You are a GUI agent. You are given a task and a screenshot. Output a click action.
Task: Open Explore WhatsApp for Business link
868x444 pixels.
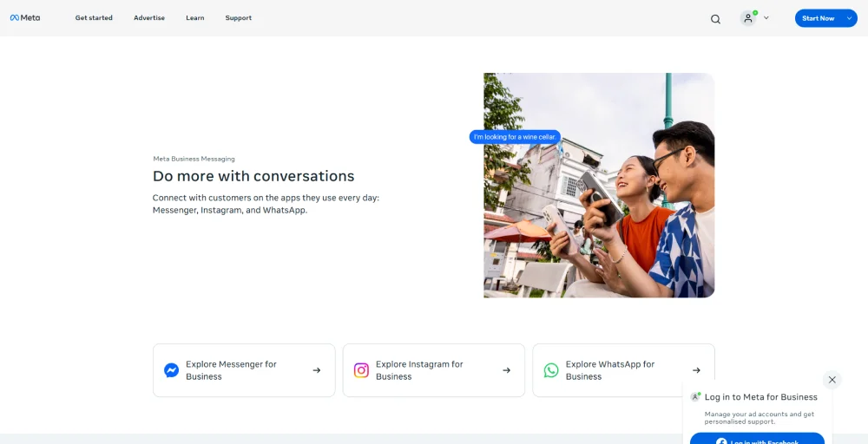(623, 370)
